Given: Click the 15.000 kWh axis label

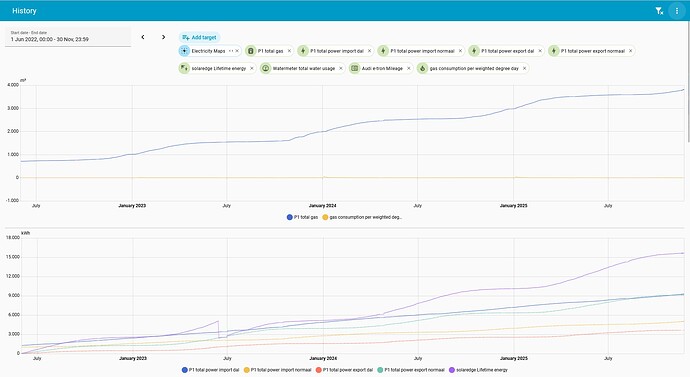Looking at the screenshot, I should 13,257.
